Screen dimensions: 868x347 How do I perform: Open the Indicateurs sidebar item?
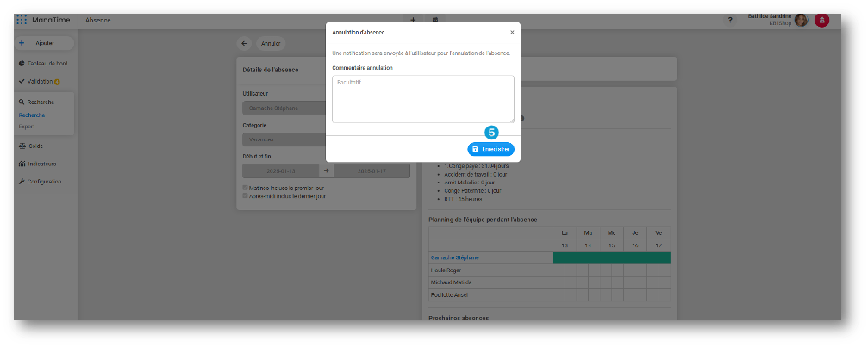pos(41,164)
